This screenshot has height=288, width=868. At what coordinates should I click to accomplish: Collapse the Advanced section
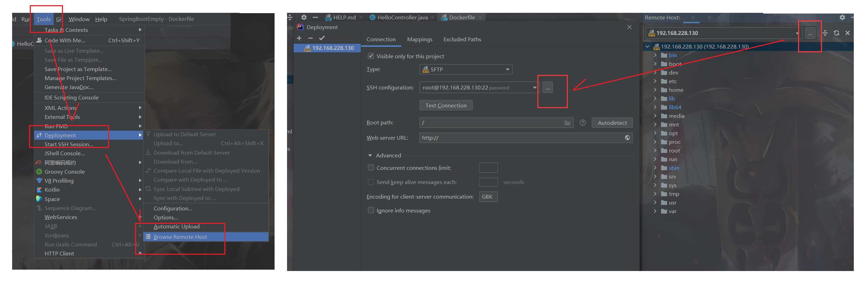click(x=370, y=156)
